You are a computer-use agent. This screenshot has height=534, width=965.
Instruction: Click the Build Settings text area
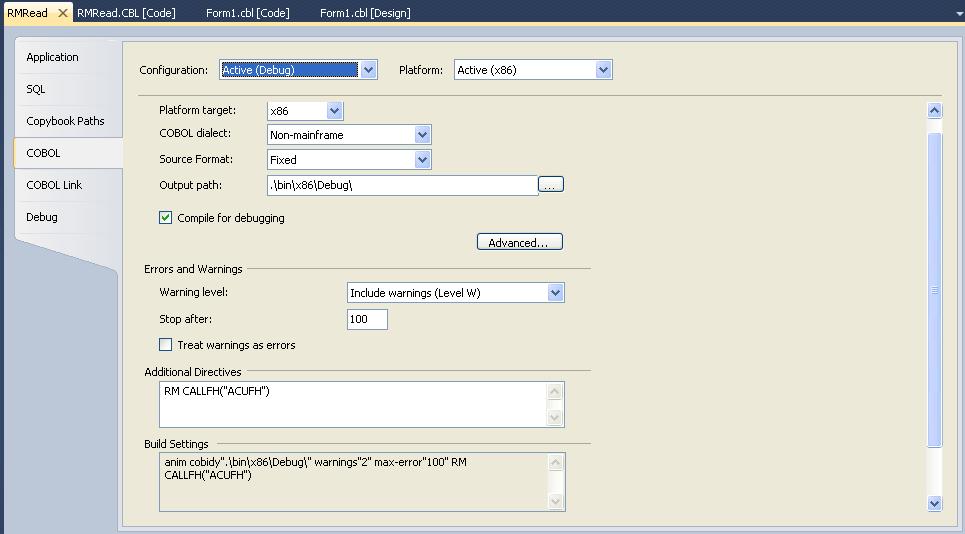[354, 482]
